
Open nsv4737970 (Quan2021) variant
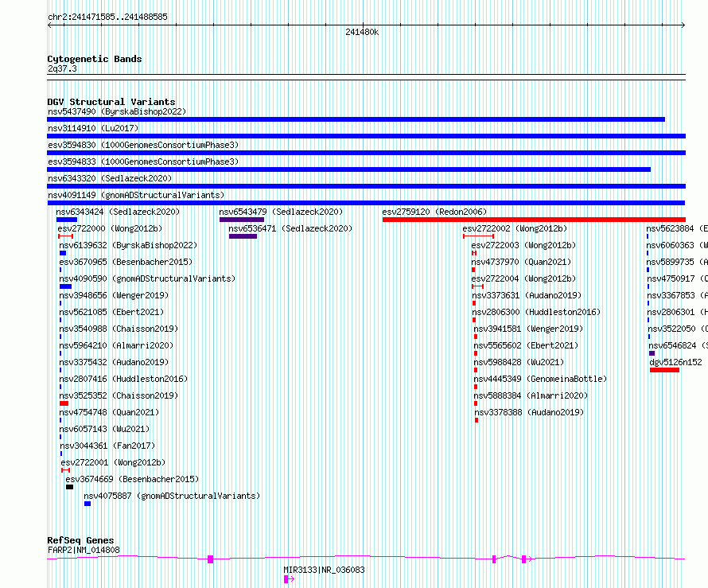click(x=521, y=262)
